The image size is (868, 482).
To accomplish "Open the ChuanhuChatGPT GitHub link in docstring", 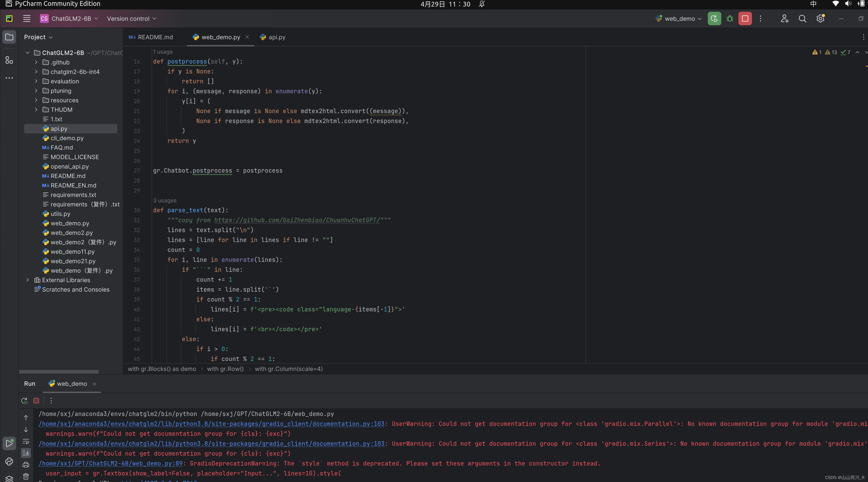I will (297, 220).
